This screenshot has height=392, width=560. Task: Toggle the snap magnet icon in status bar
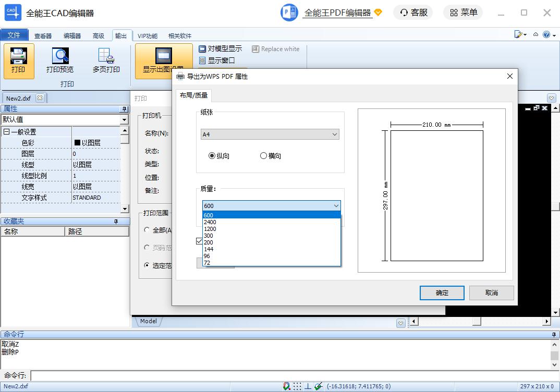pos(286,386)
